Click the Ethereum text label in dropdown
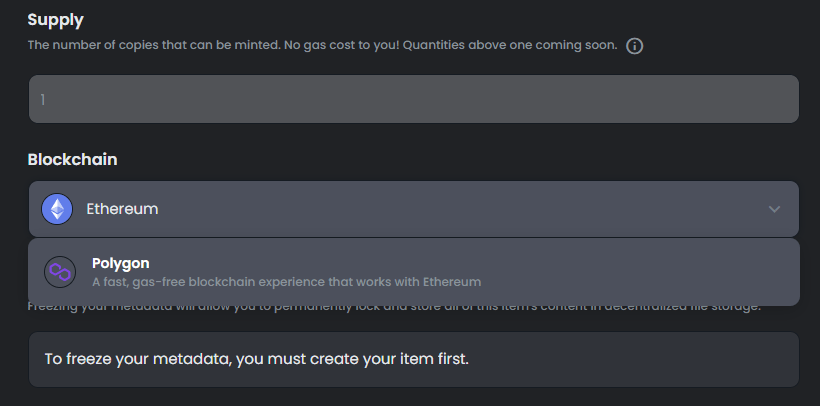The height and width of the screenshot is (406, 820). (122, 209)
